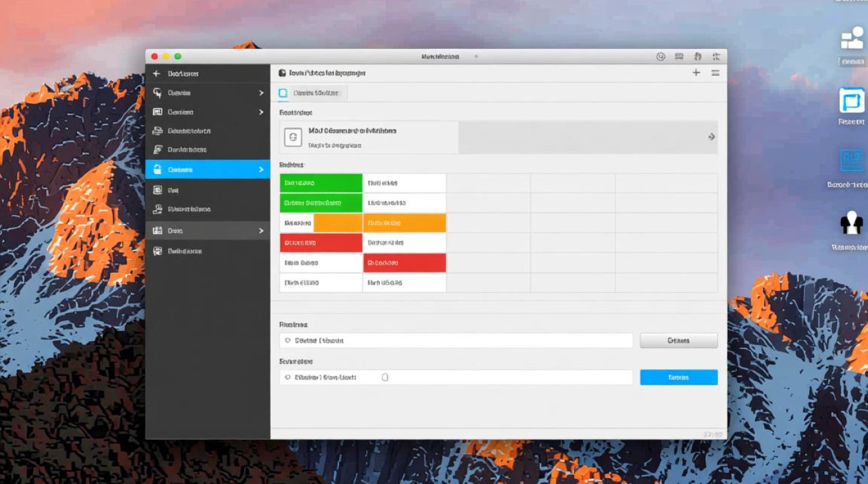This screenshot has width=868, height=484.
Task: Click the topmost green cell in the grid
Action: click(320, 183)
